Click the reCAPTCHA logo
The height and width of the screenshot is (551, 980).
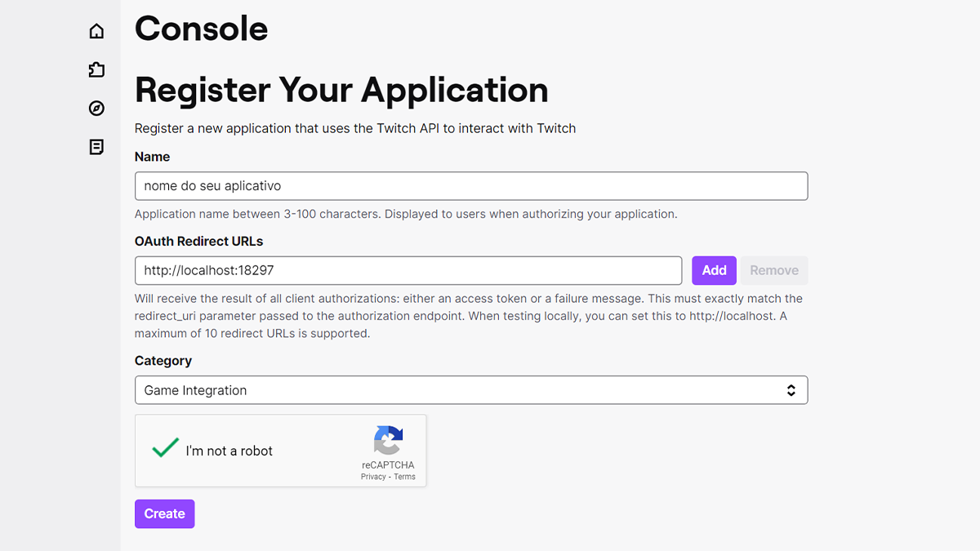point(388,441)
